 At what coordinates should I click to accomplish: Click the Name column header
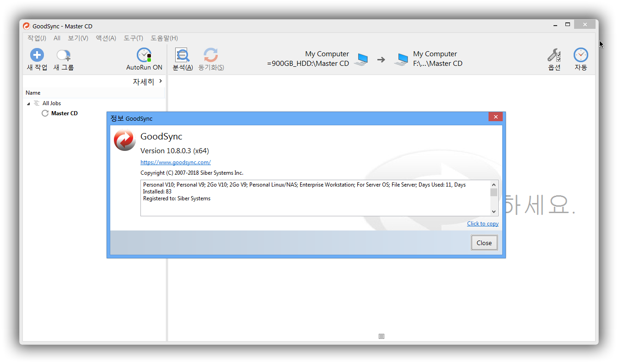click(95, 93)
